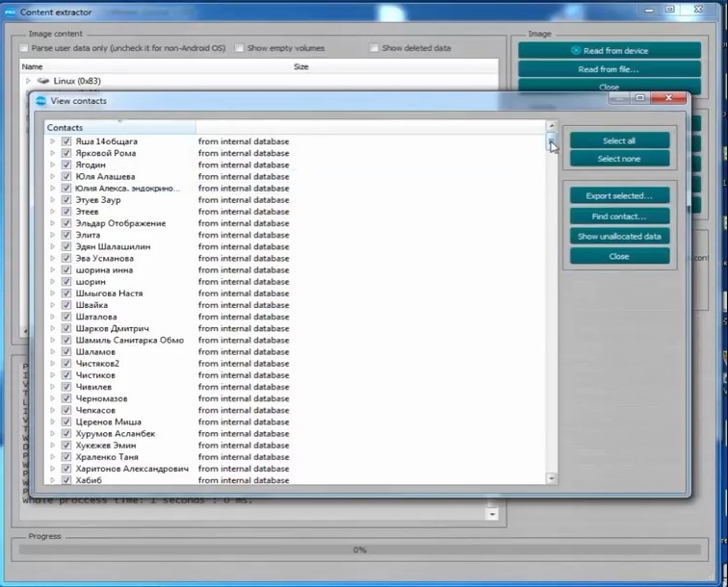Click the contacts list scrollbar thumb
728x587 pixels.
(552, 141)
